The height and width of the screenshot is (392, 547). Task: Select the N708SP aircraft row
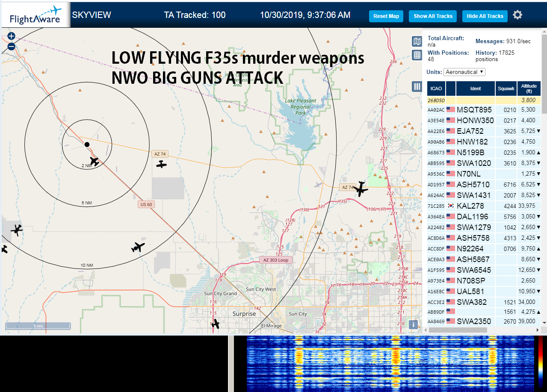[484, 281]
